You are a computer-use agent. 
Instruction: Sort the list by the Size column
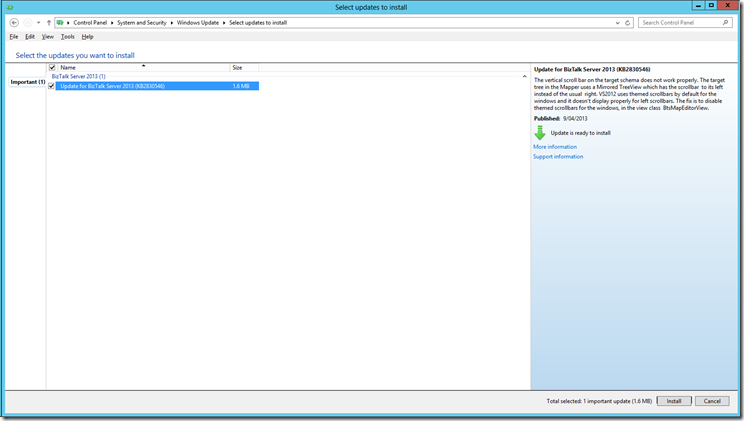(244, 67)
